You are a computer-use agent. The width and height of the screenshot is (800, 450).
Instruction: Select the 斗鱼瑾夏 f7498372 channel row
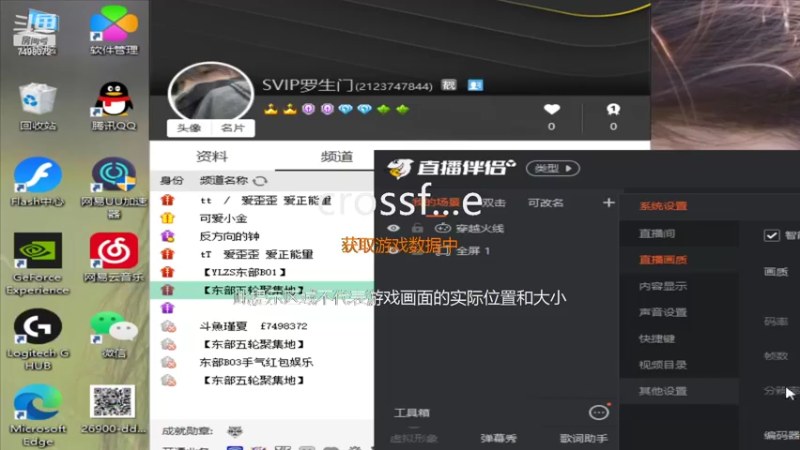(262, 326)
